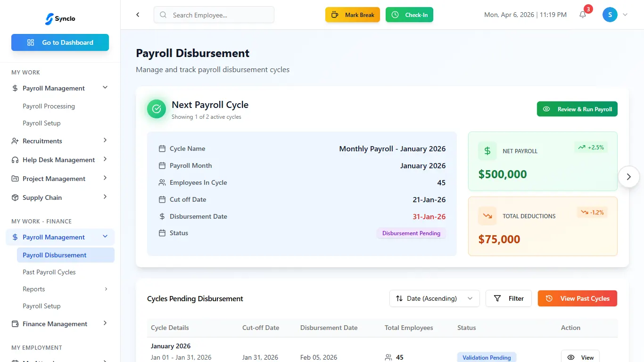The image size is (644, 362).
Task: Click the View Past Cycles button
Action: [577, 298]
